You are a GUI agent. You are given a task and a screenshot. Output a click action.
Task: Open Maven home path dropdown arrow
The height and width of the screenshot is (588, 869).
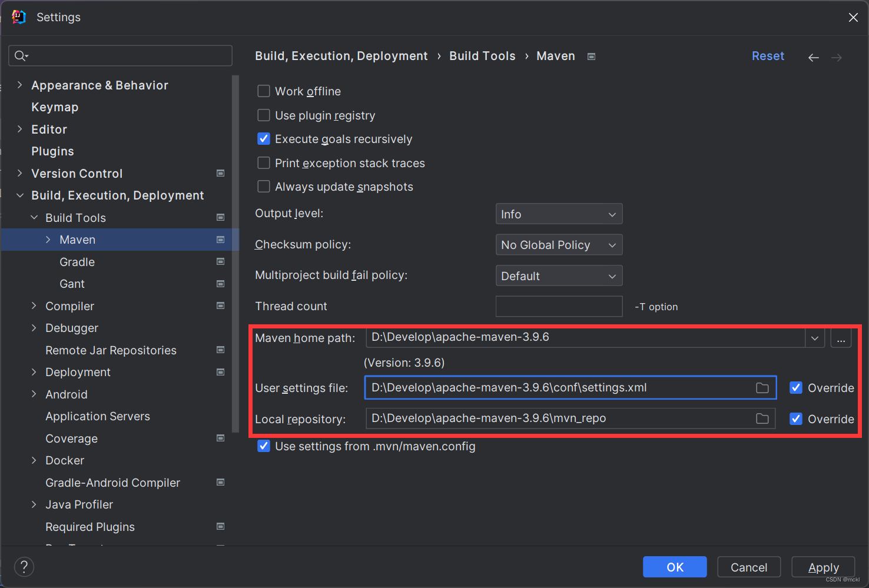click(x=815, y=338)
